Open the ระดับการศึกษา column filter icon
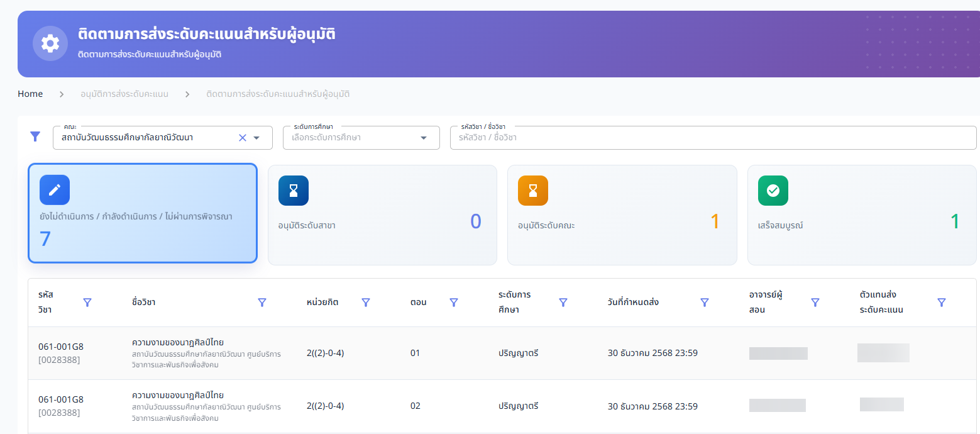Screen dimensions: 980x434 [563, 303]
